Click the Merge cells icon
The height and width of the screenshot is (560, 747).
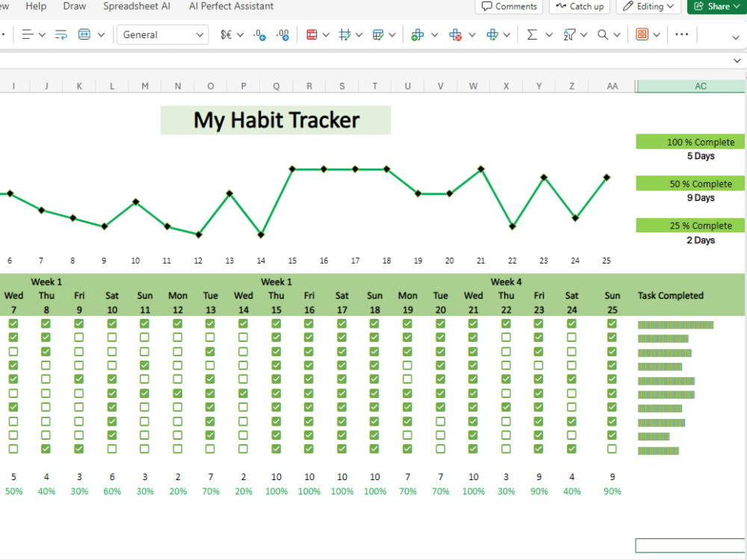click(x=84, y=35)
